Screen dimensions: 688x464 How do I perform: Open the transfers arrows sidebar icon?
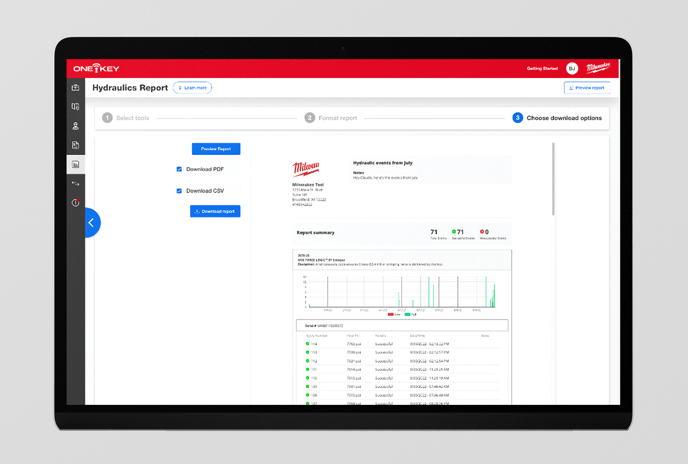[75, 183]
